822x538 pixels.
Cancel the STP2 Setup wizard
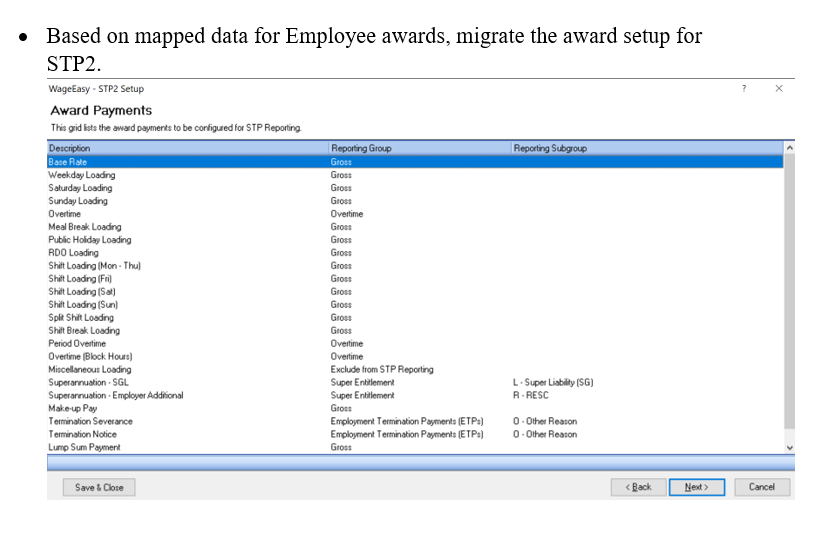(762, 487)
